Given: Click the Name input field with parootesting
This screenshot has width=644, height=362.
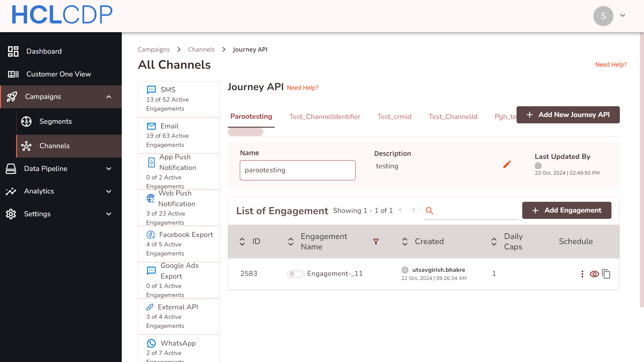Looking at the screenshot, I should 297,170.
